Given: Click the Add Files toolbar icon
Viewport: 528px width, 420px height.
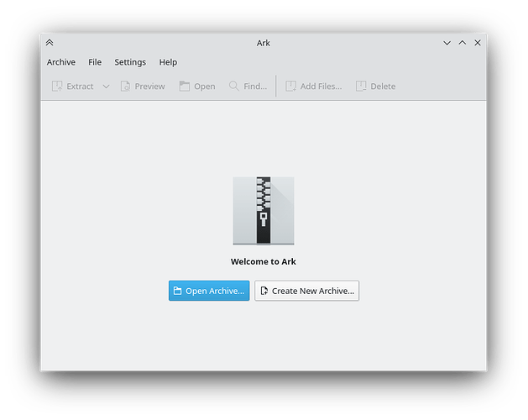Looking at the screenshot, I should [x=290, y=87].
